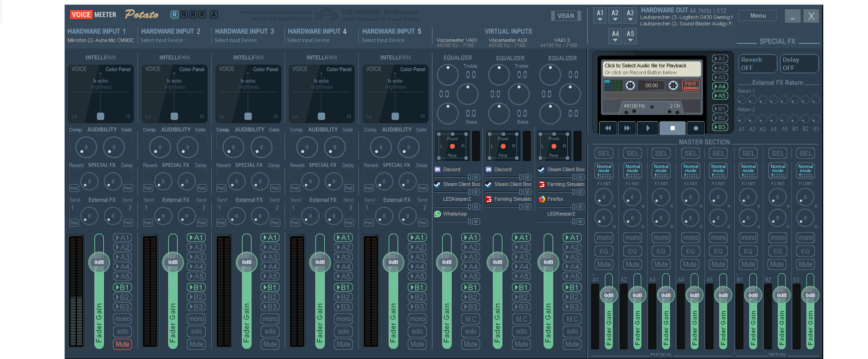
Task: Click the Front/Rear panner of Voicemeeter VAIO
Action: pyautogui.click(x=452, y=146)
